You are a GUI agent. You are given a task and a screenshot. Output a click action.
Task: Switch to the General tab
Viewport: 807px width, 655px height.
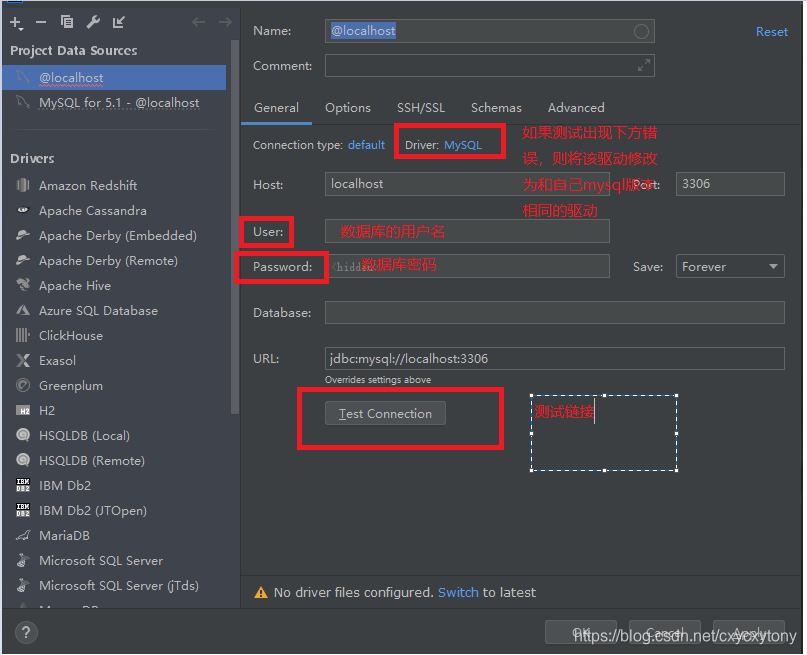[x=276, y=108]
